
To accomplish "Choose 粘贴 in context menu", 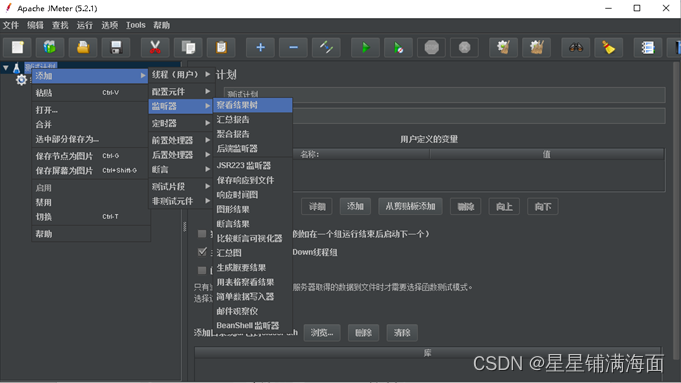I will [x=91, y=93].
